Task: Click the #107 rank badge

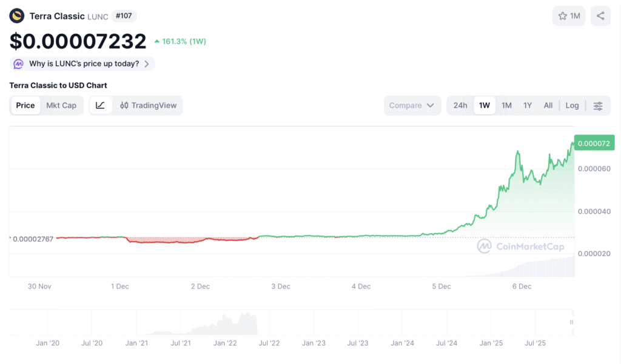Action: [x=124, y=16]
